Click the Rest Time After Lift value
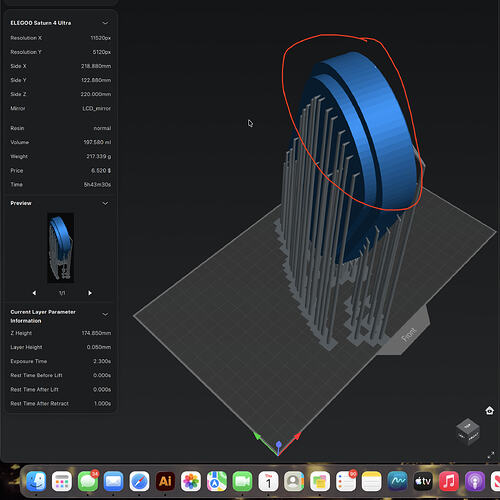This screenshot has height=500, width=500. (102, 389)
